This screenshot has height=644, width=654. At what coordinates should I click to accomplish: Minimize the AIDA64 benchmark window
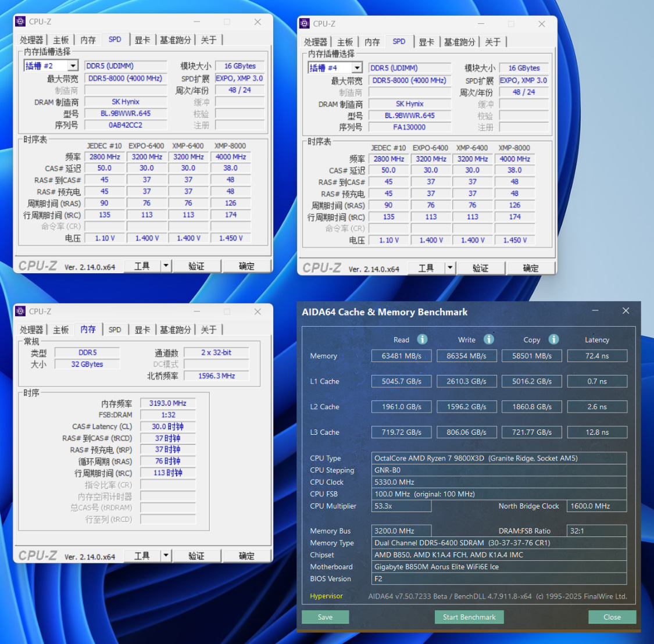coord(595,311)
